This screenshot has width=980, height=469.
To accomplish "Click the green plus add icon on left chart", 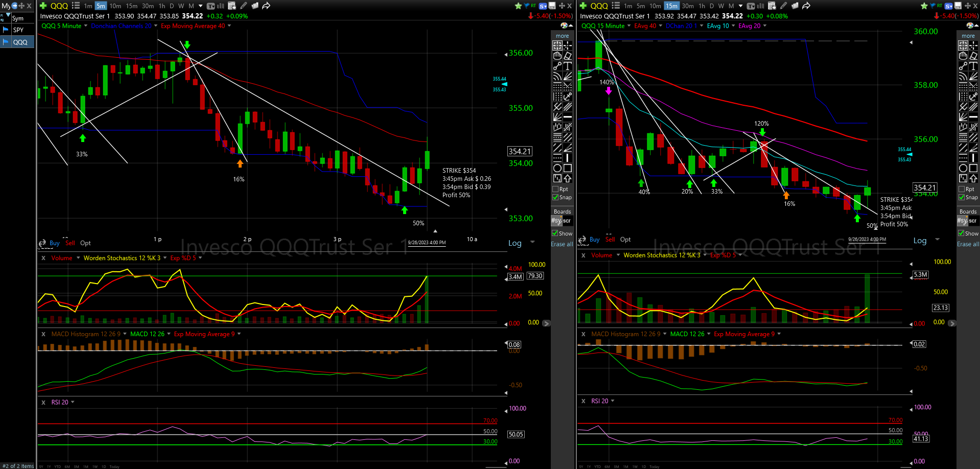I will 43,6.
